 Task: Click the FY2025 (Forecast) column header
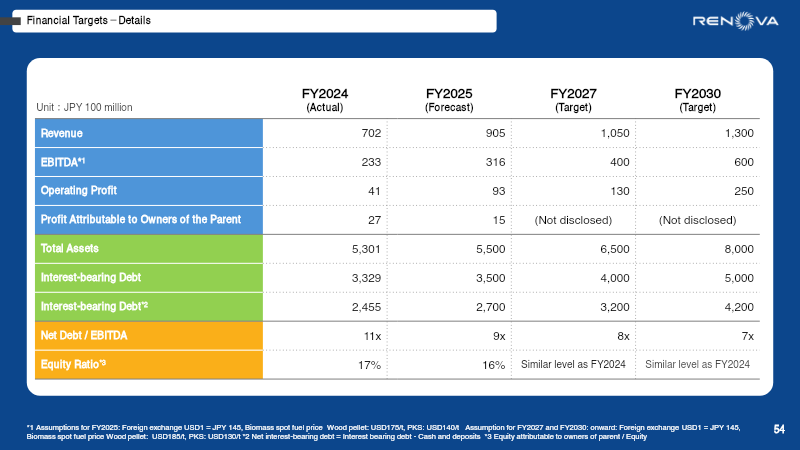pyautogui.click(x=449, y=100)
